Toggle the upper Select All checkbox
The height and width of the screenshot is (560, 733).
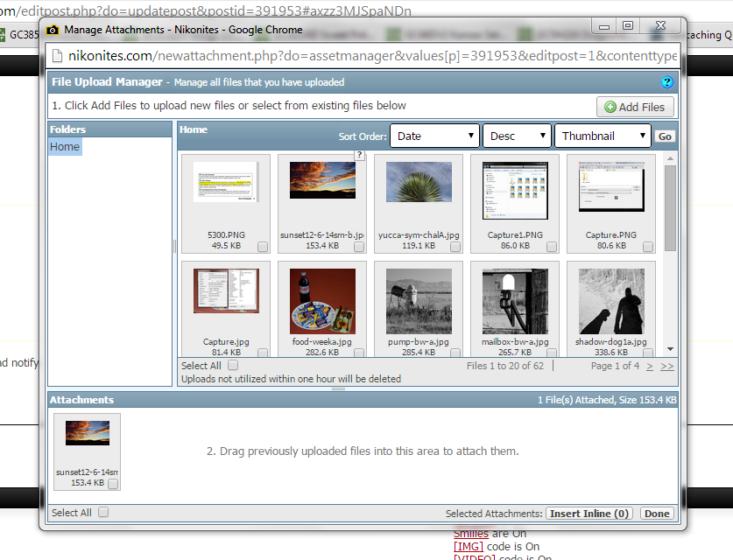233,366
